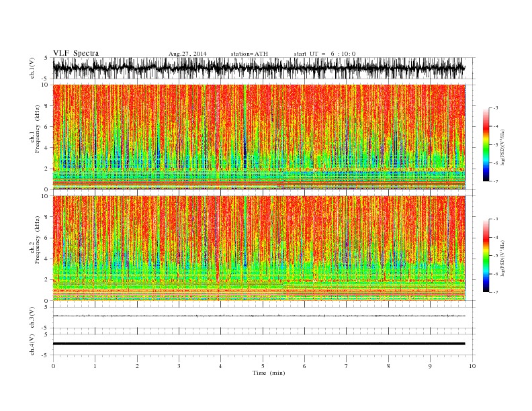Click the ch.3 voltage trace line

(259, 316)
